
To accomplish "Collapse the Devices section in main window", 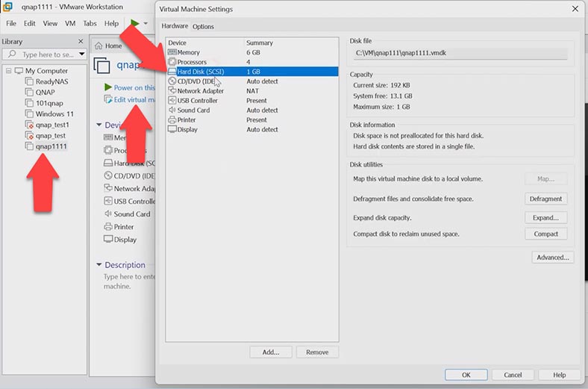I will pyautogui.click(x=99, y=125).
